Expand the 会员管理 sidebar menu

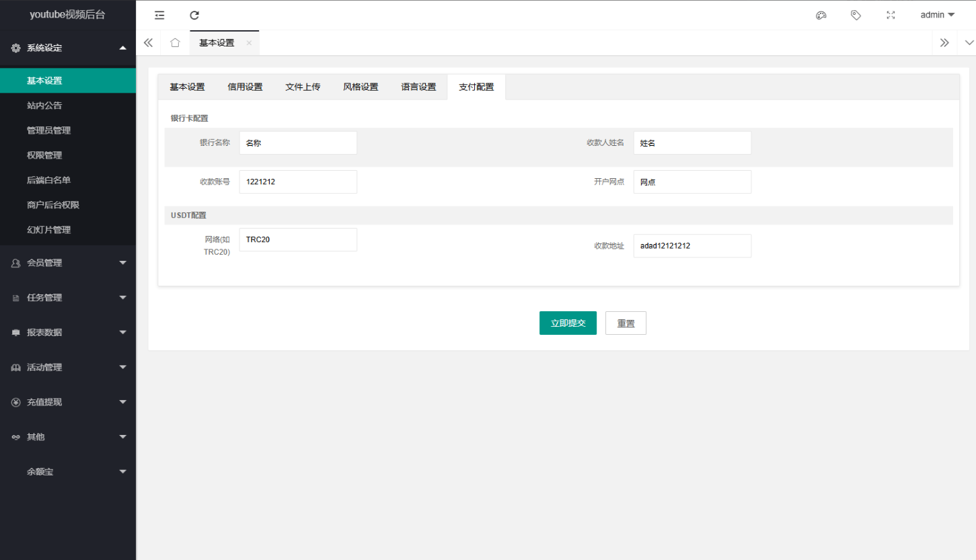pyautogui.click(x=68, y=263)
